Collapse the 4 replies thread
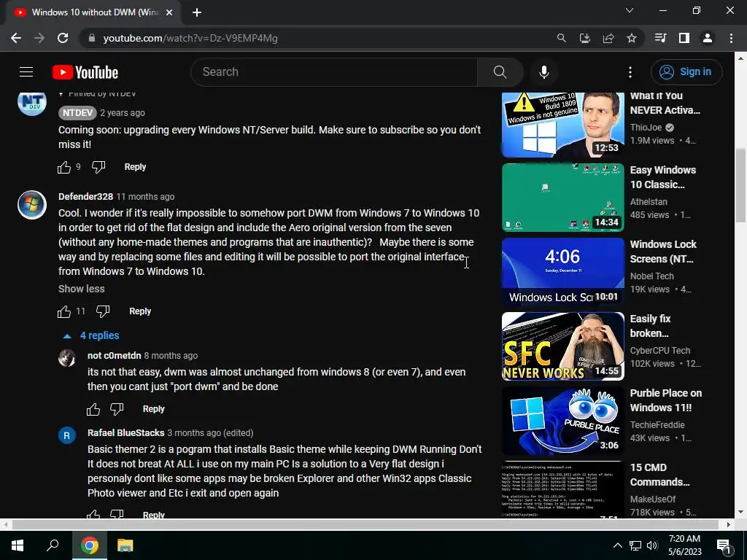 91,335
